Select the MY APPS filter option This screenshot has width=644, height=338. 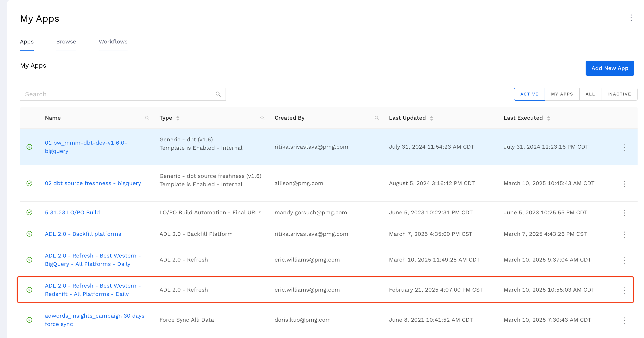(x=562, y=94)
